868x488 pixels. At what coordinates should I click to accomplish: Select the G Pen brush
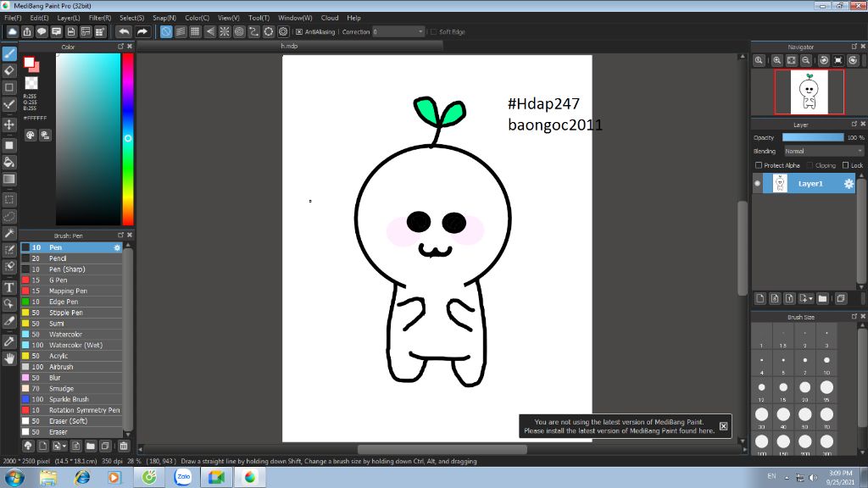point(71,280)
